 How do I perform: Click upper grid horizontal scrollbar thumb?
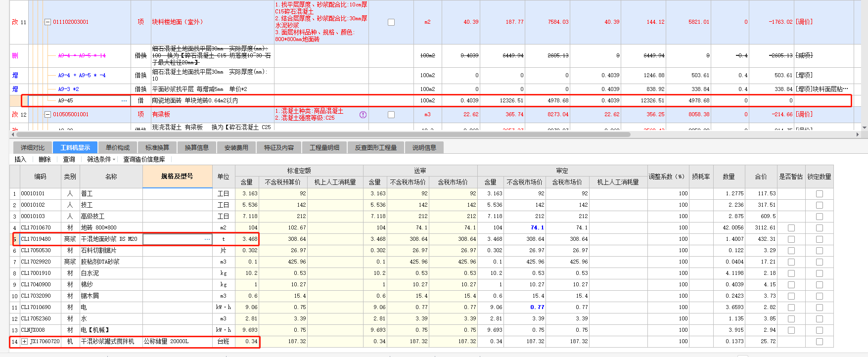point(323,134)
